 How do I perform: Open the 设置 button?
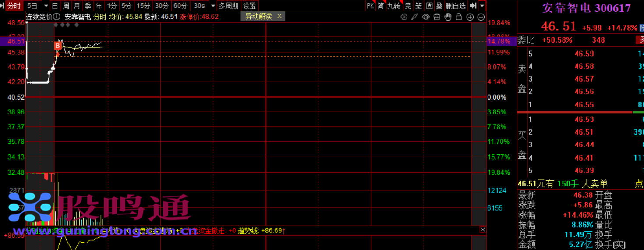tap(249, 6)
